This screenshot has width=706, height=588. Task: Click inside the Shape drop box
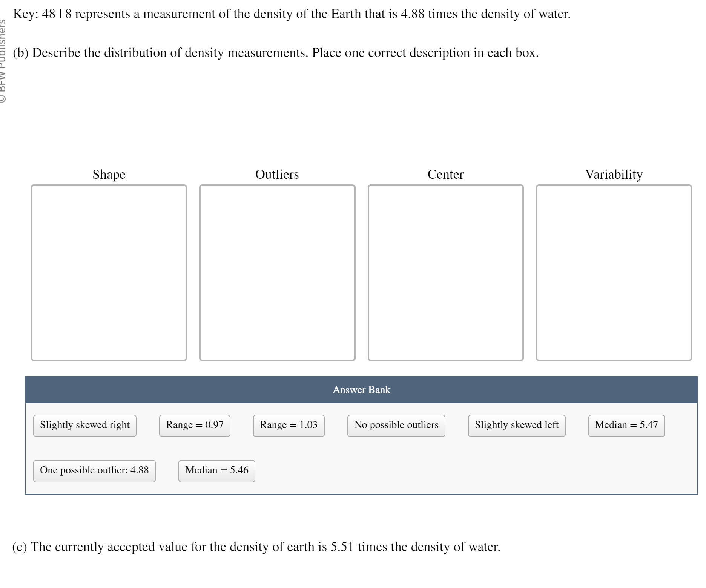(x=109, y=271)
